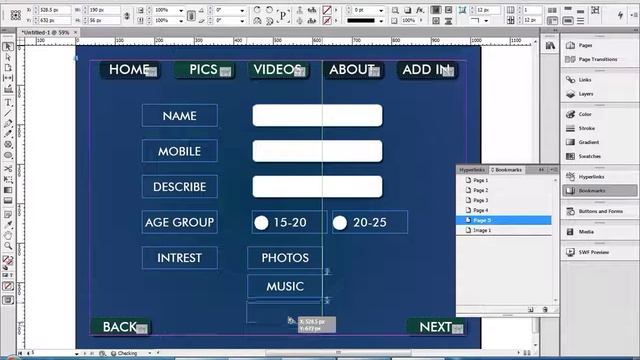
Task: Select the 15-20 radio button
Action: click(261, 222)
